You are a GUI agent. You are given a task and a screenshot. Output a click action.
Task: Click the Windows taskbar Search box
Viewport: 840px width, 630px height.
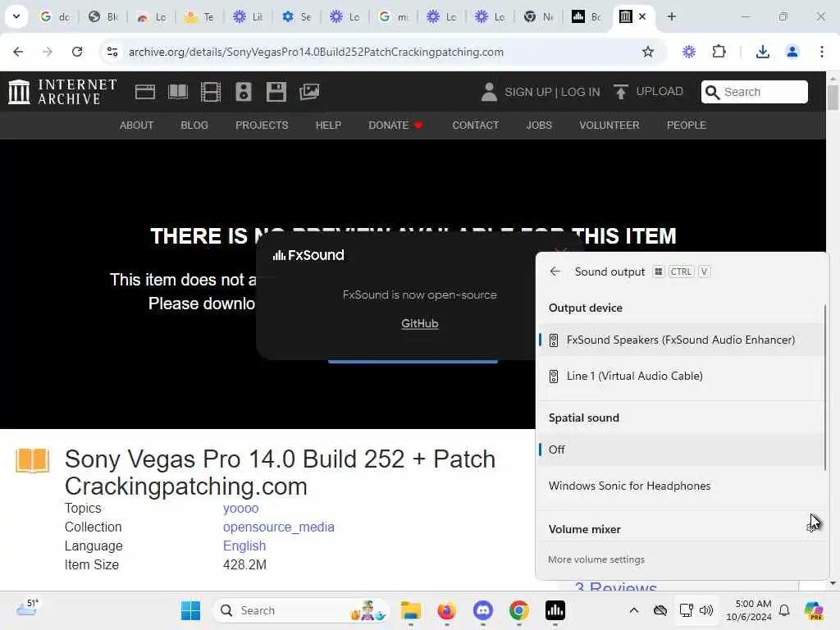point(300,610)
